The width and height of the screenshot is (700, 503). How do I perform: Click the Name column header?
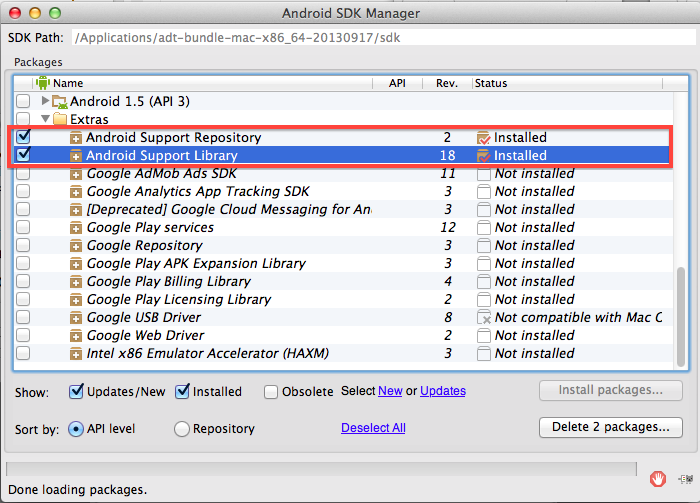point(203,83)
